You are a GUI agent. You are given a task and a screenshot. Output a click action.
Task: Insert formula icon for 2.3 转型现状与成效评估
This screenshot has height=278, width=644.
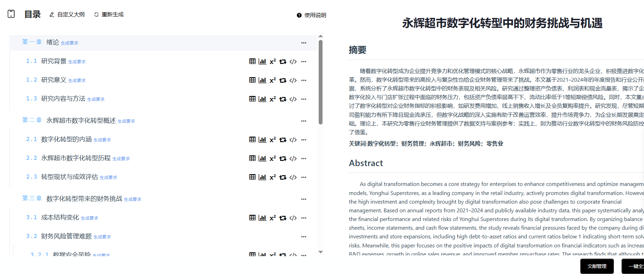pyautogui.click(x=273, y=177)
